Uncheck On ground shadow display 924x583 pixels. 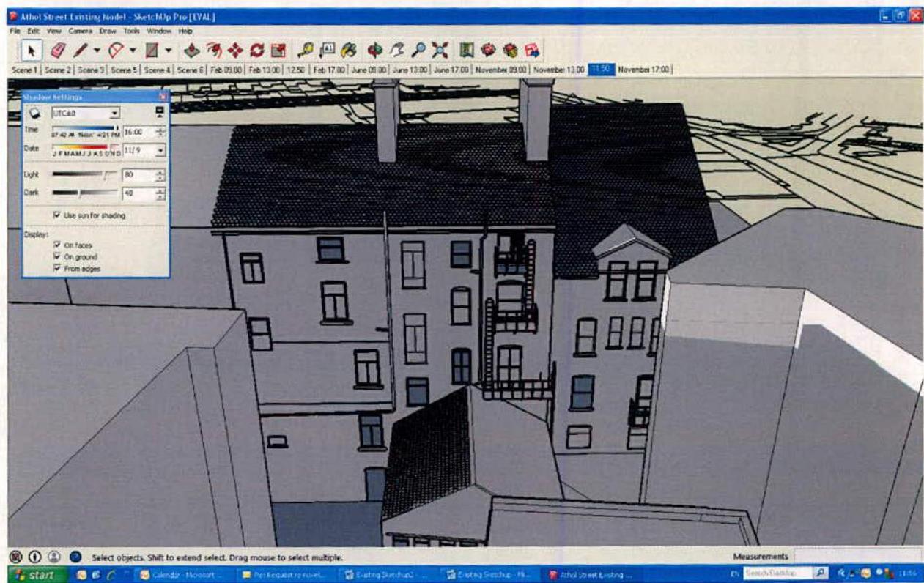coord(56,255)
